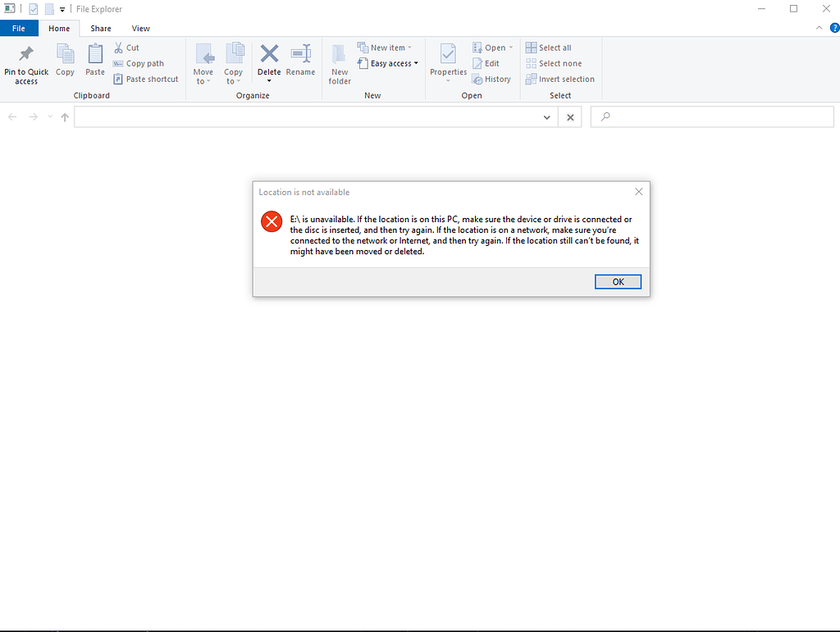Screen dimensions: 840x632
Task: Click Select none command
Action: 554,63
